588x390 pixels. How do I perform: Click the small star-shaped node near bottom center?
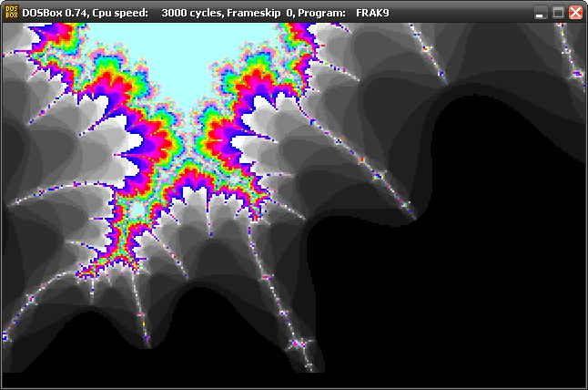tap(300, 345)
